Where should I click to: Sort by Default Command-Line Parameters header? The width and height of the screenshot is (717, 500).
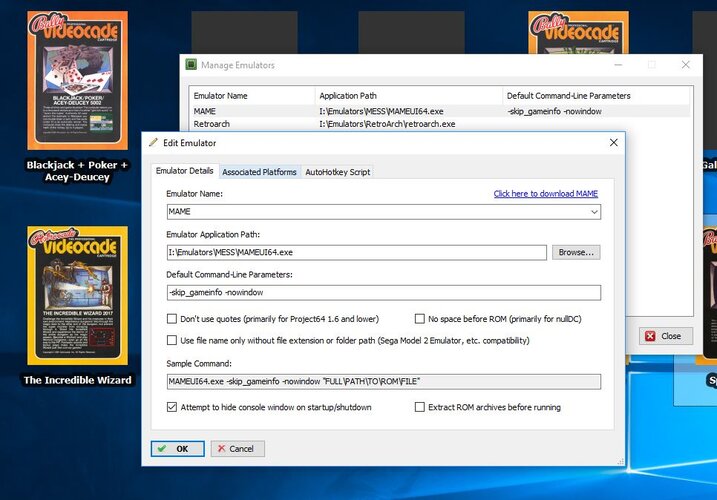tap(596, 96)
